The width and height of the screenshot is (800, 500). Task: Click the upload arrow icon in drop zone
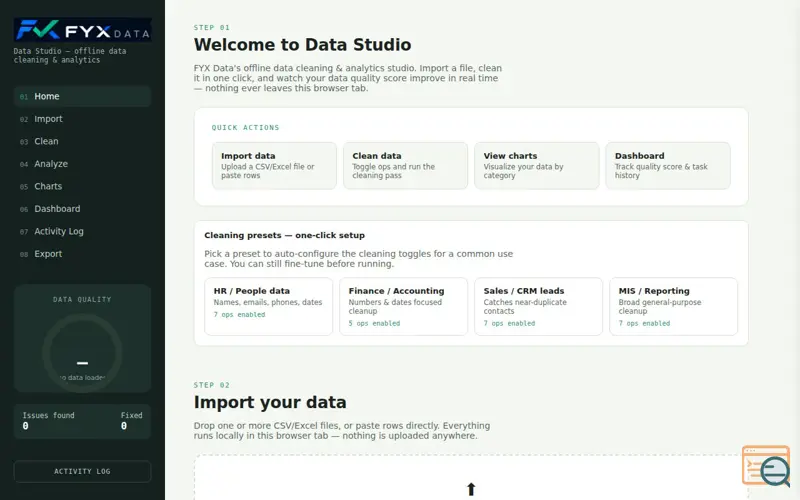471,489
